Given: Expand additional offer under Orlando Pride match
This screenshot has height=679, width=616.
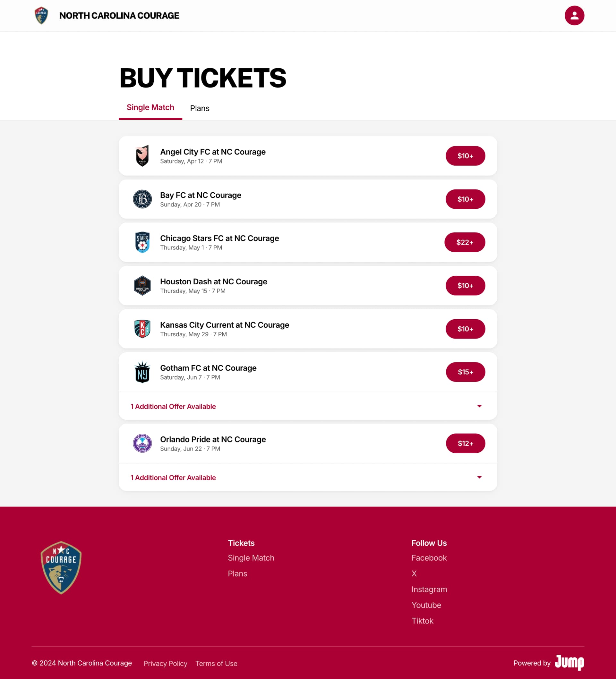Looking at the screenshot, I should click(x=479, y=477).
